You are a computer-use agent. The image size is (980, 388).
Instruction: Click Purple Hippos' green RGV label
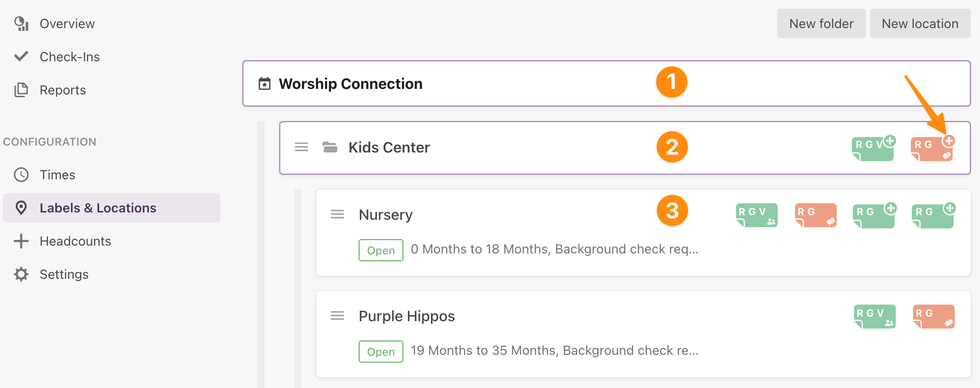pos(874,317)
